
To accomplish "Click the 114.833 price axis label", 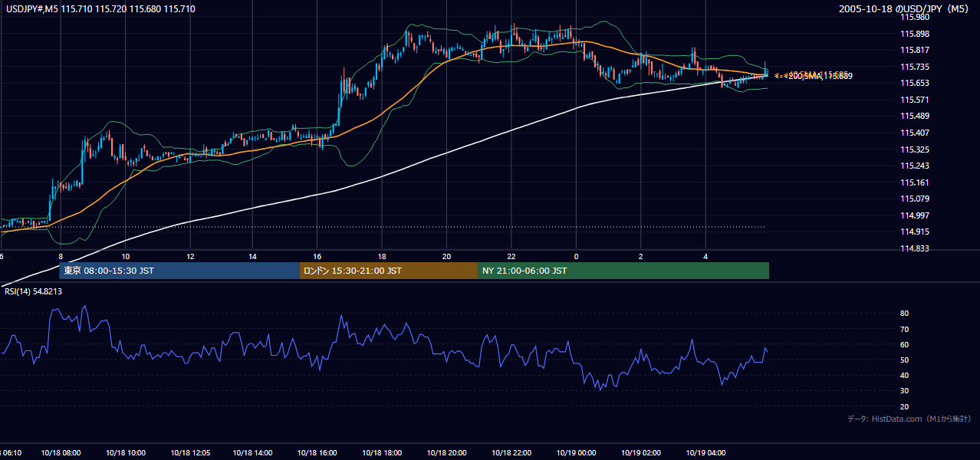I will (916, 248).
